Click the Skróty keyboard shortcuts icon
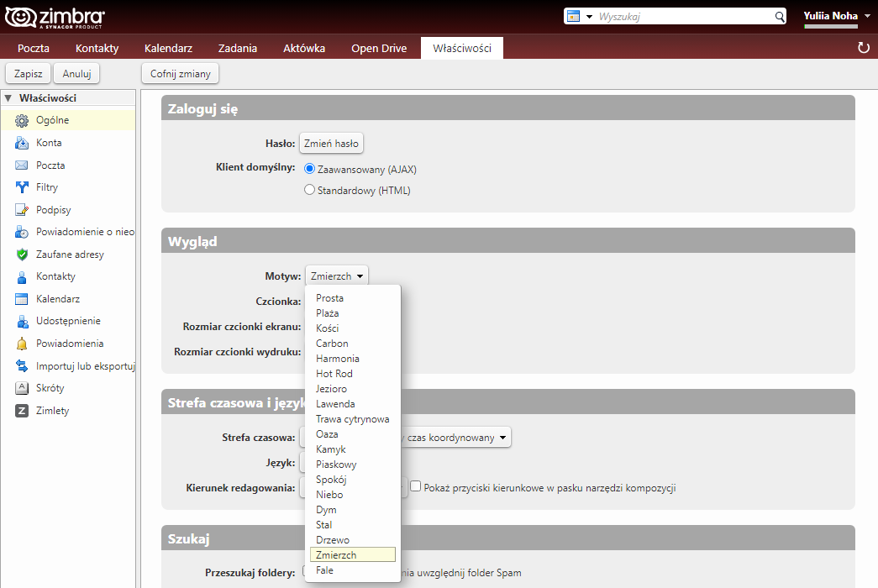 pyautogui.click(x=22, y=388)
